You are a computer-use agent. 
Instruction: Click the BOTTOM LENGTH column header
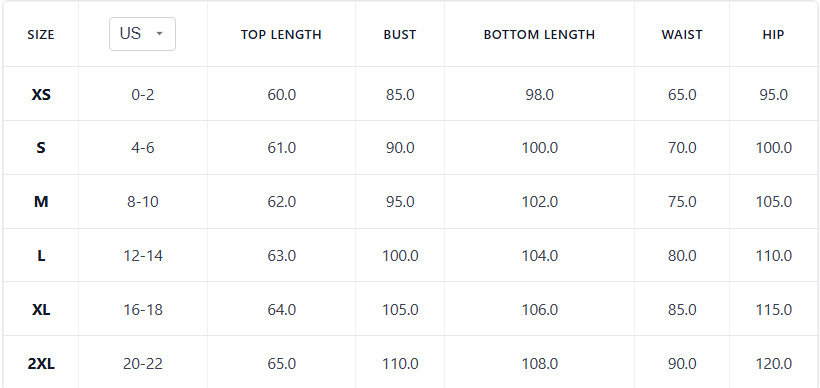[539, 35]
